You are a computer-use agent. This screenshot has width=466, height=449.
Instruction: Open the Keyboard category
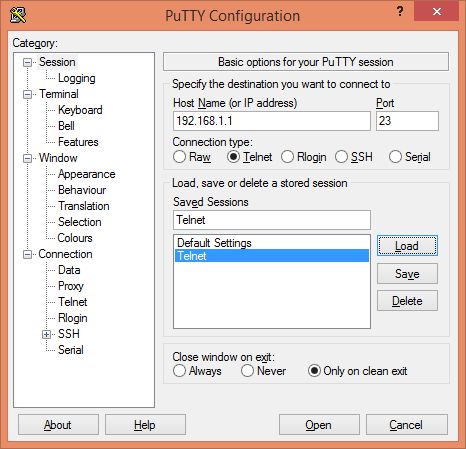(x=80, y=110)
